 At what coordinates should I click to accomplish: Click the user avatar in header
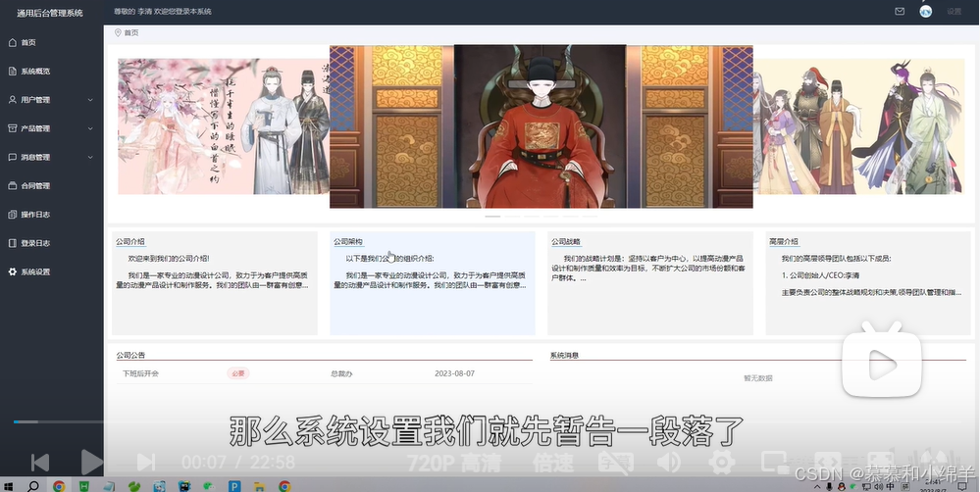pyautogui.click(x=926, y=11)
